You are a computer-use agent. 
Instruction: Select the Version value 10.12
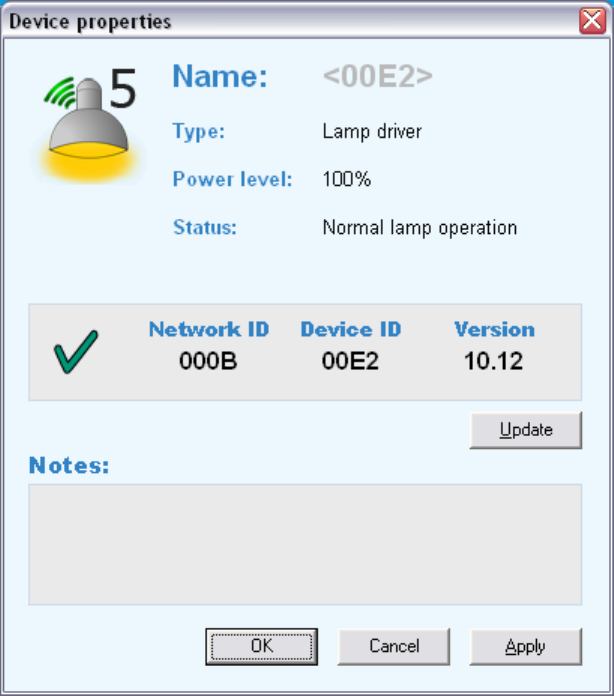point(494,360)
